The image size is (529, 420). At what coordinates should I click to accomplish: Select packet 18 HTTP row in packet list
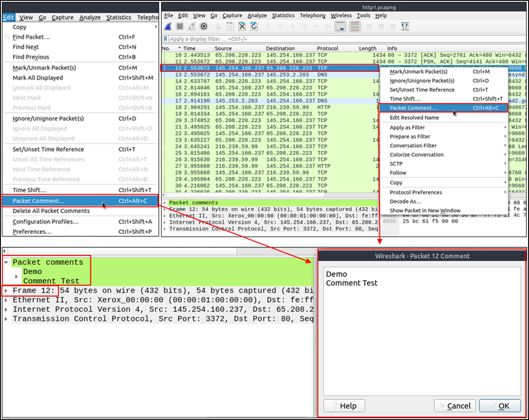click(270, 107)
